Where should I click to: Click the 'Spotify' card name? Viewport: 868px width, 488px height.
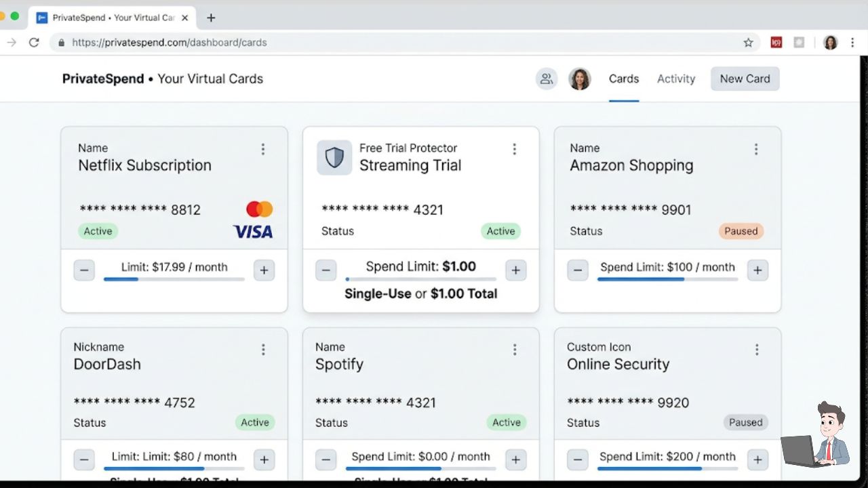[x=339, y=364]
